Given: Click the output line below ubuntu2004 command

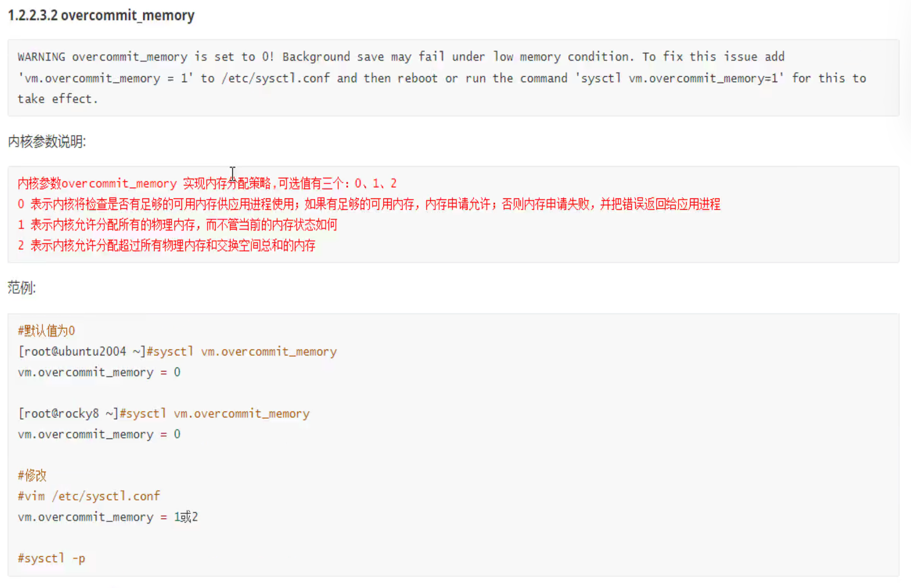Looking at the screenshot, I should [x=99, y=372].
